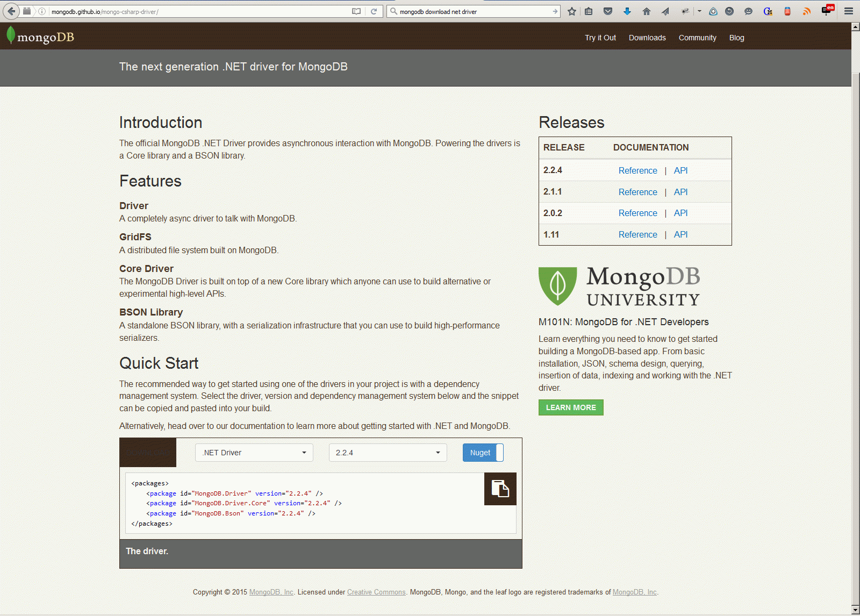
Task: Focus the address bar URL field
Action: (199, 11)
